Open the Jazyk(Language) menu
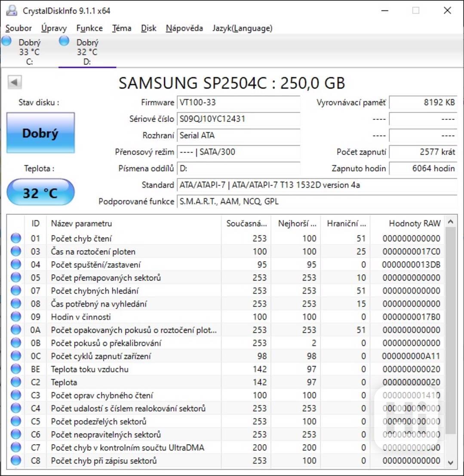 coord(242,28)
